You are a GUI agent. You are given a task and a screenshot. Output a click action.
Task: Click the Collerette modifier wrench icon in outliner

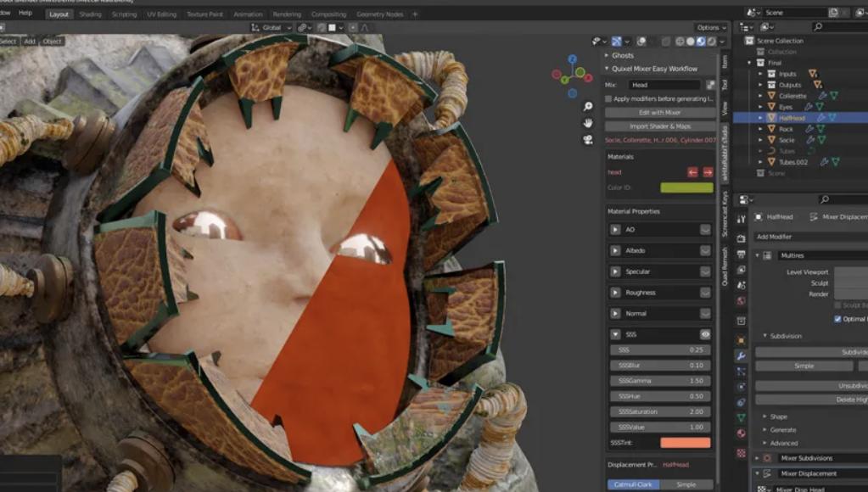point(823,96)
